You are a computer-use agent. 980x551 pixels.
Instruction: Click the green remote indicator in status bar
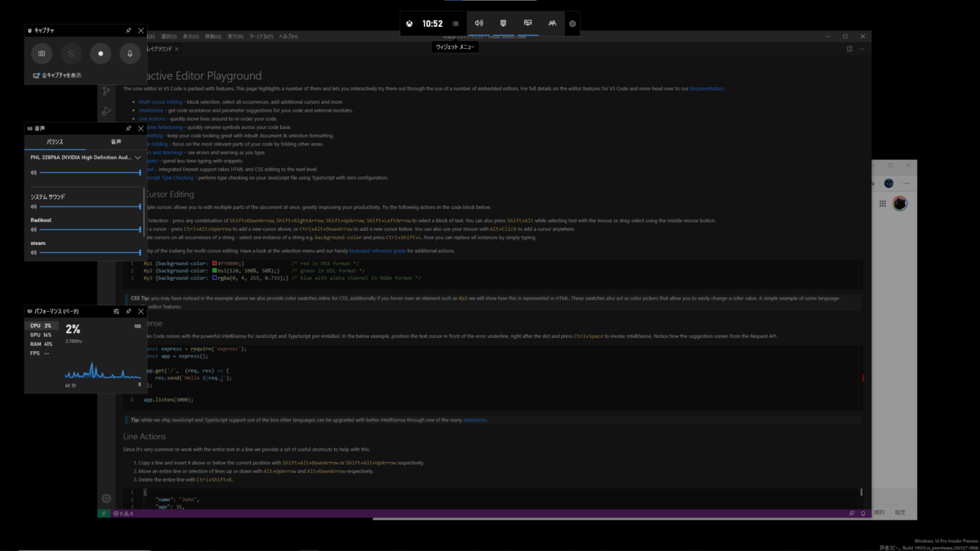point(104,513)
